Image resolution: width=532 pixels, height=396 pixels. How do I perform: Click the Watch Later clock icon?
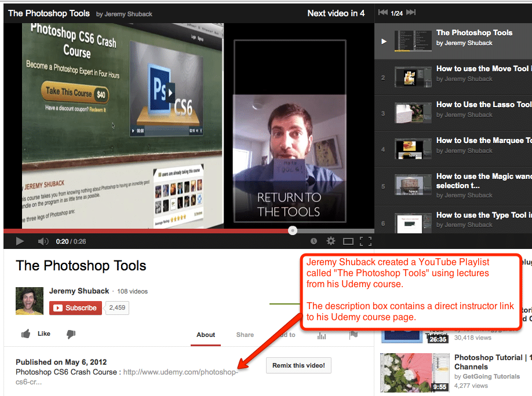pos(314,241)
